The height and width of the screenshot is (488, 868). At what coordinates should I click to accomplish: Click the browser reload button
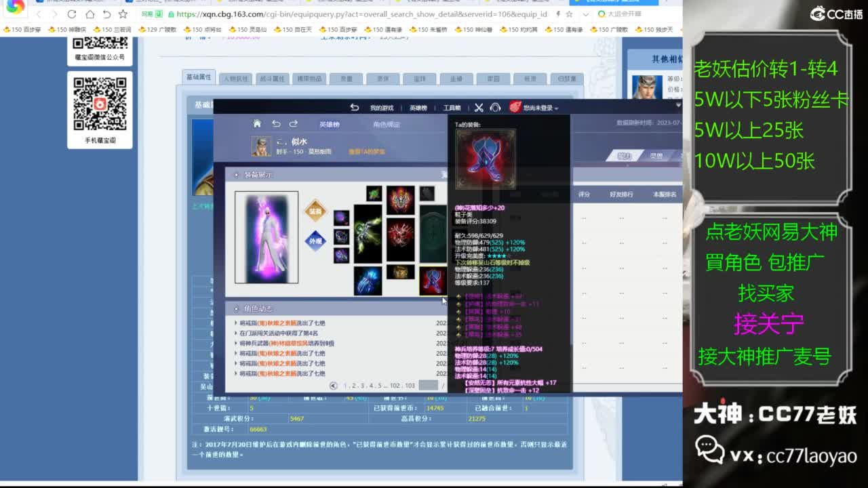coord(72,14)
